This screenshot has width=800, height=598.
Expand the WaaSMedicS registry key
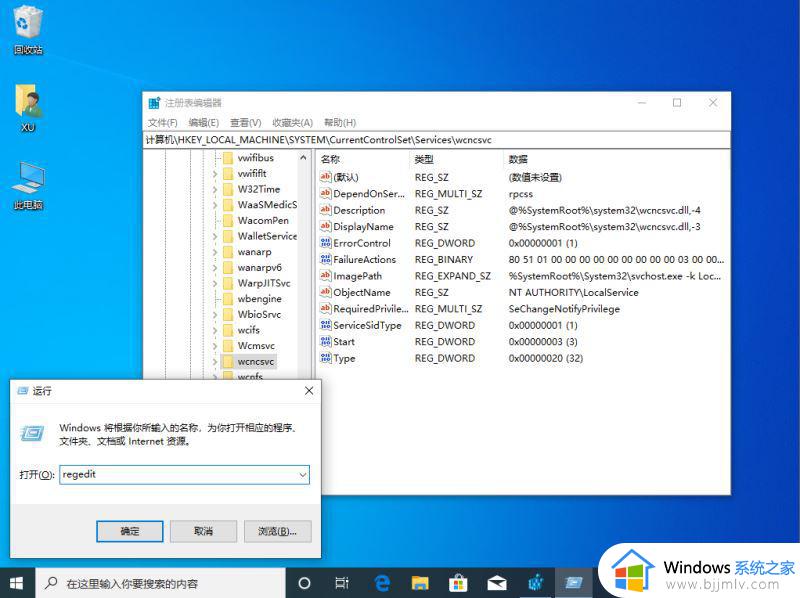pyautogui.click(x=215, y=205)
